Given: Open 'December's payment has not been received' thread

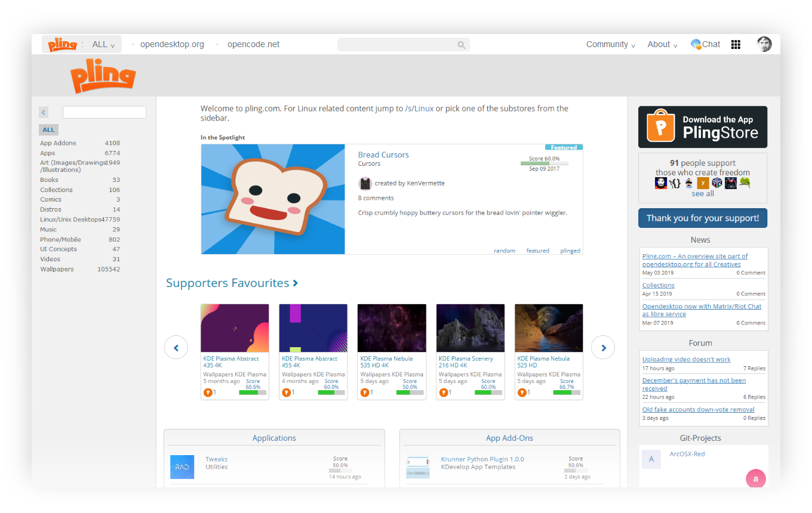Looking at the screenshot, I should pyautogui.click(x=694, y=384).
